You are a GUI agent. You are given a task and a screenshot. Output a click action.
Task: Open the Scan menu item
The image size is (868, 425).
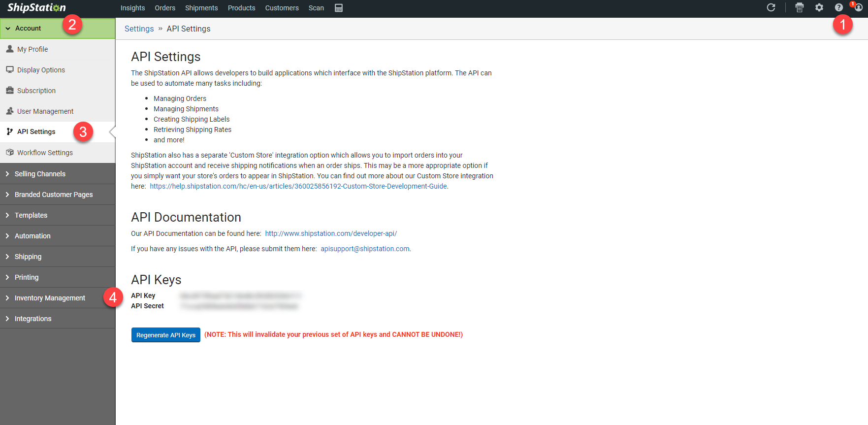pos(316,8)
